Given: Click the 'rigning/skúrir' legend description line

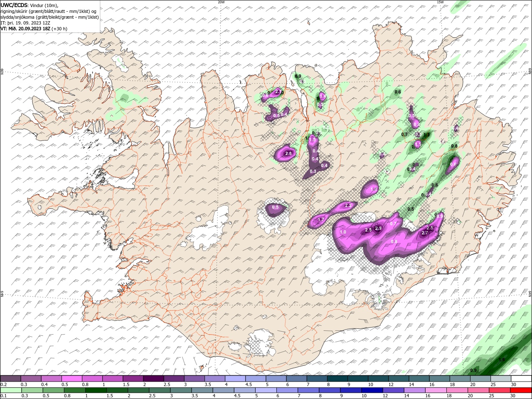Looking at the screenshot, I should 49,11.
